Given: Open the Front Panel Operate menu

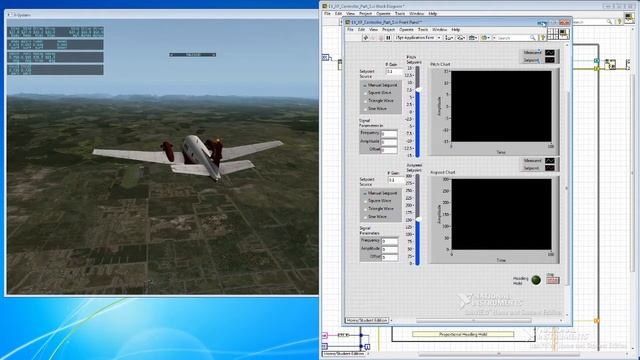Looking at the screenshot, I should coord(406,29).
